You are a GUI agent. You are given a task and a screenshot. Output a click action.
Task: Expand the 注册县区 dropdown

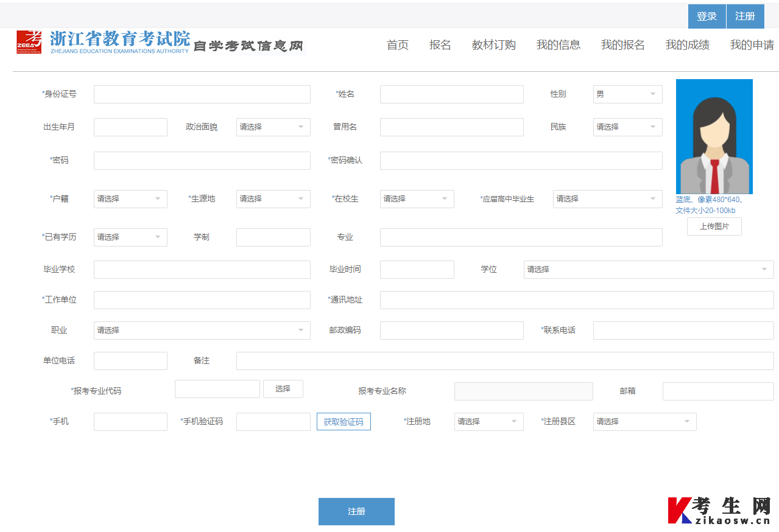click(x=645, y=422)
